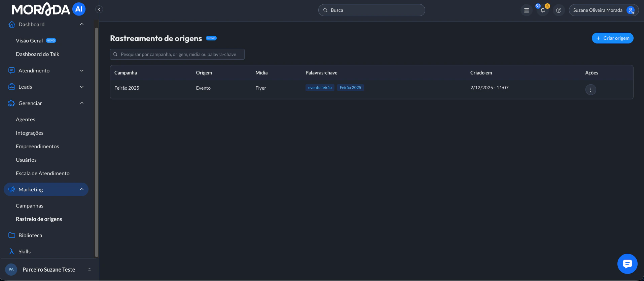Click the evento feirão keyword tag
644x281 pixels.
click(320, 88)
